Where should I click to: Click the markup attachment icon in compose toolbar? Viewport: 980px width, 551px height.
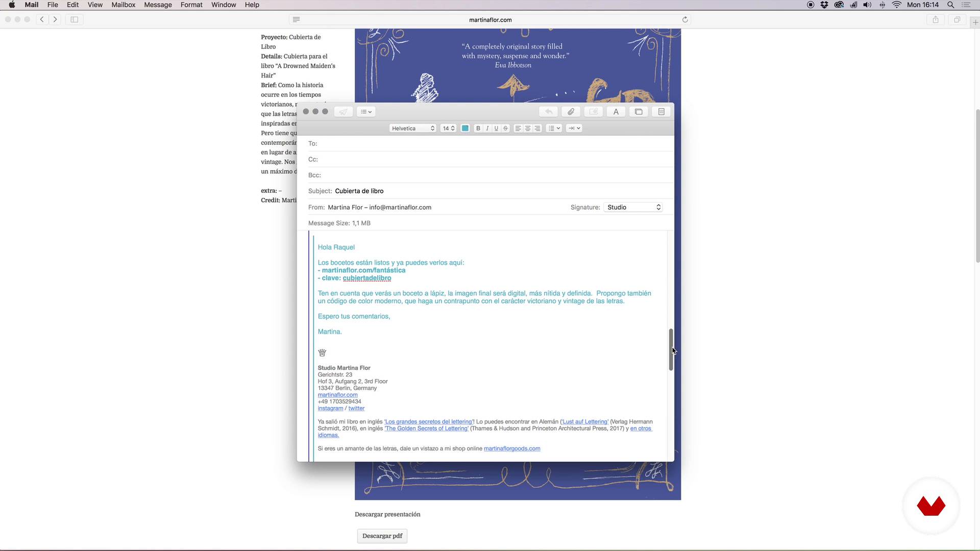(594, 112)
